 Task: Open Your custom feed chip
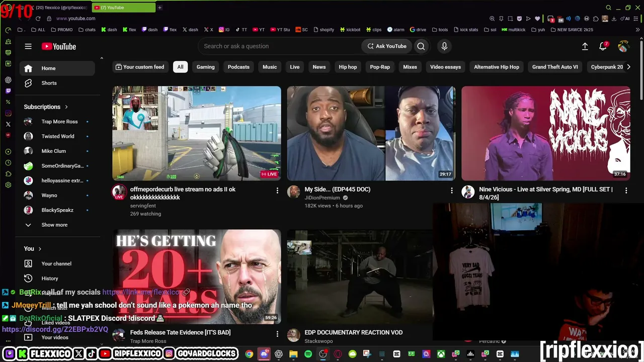140,67
